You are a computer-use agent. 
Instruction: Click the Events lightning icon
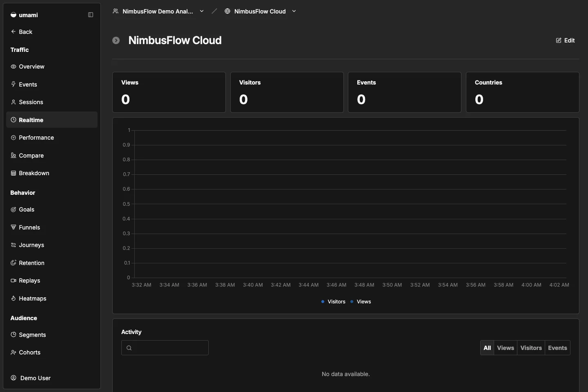(x=13, y=84)
